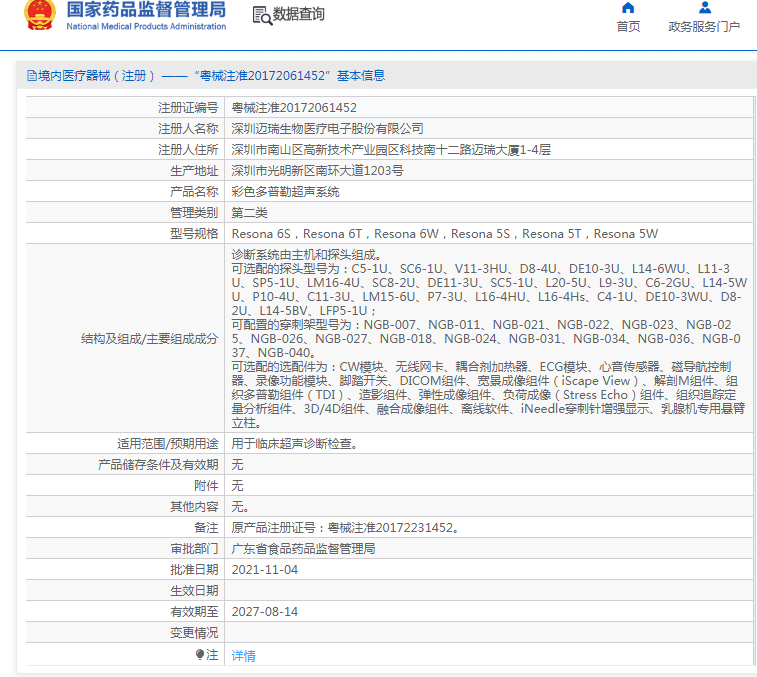The width and height of the screenshot is (757, 677).
Task: Click the 型号规格 row label
Action: pyautogui.click(x=194, y=234)
